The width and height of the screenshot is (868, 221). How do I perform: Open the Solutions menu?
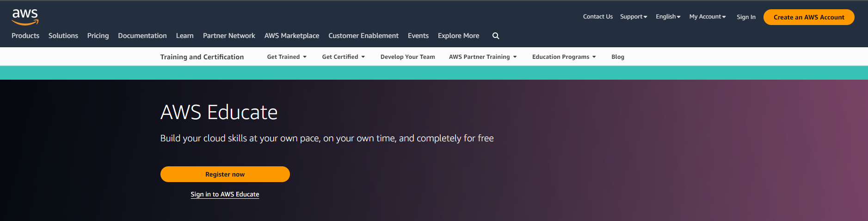pos(63,36)
